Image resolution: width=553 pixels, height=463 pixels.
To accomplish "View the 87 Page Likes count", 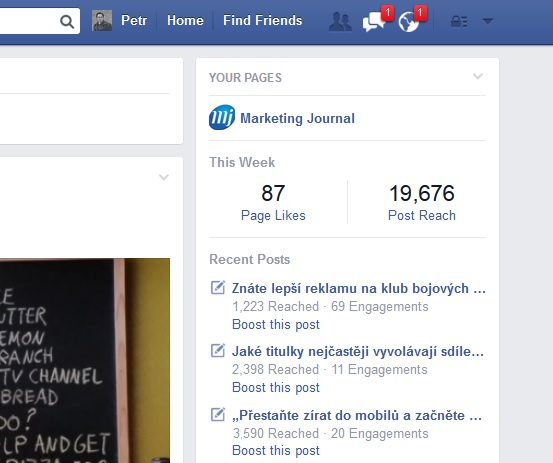I will [x=273, y=193].
